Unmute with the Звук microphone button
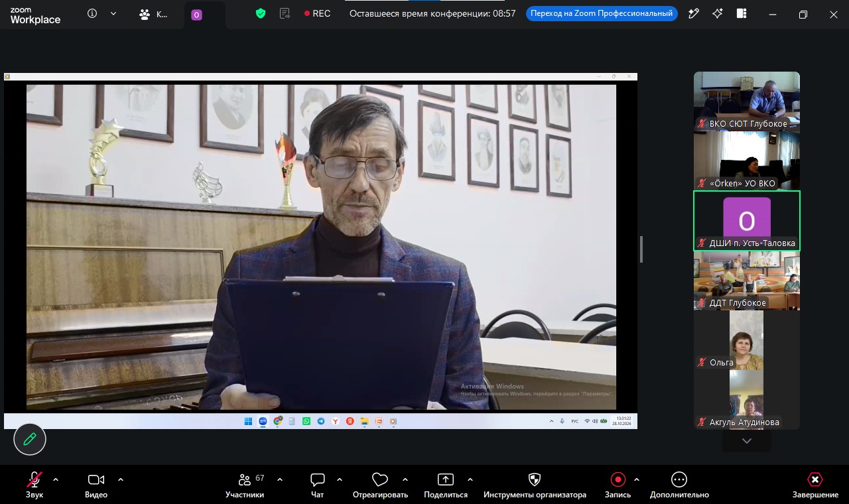Image resolution: width=849 pixels, height=504 pixels. pyautogui.click(x=34, y=485)
